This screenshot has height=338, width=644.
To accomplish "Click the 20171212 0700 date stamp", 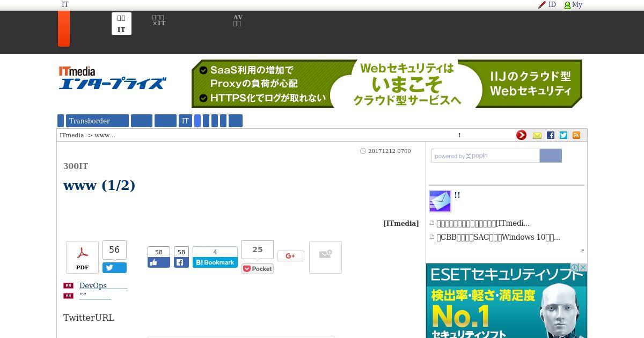I will [x=390, y=151].
